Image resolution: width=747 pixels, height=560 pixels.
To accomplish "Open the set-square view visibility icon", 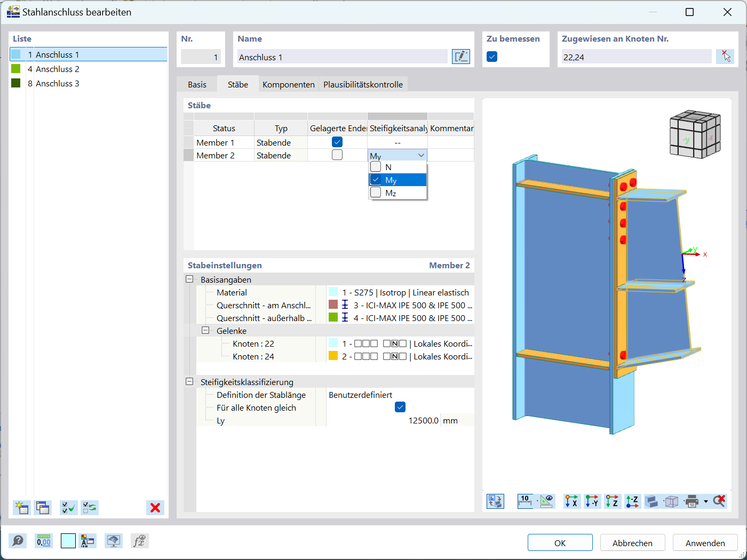I will click(547, 501).
